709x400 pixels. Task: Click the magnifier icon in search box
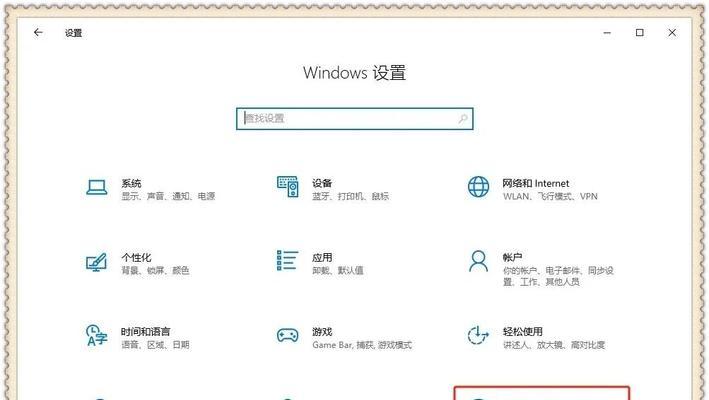coord(463,119)
